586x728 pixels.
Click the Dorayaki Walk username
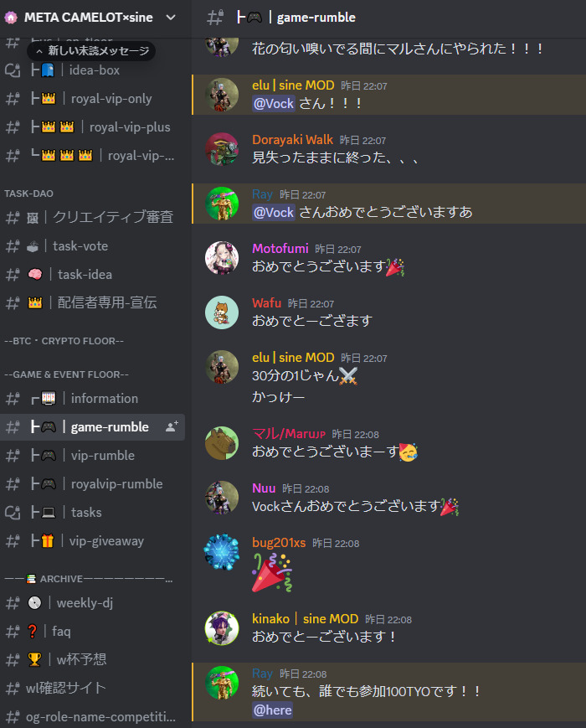point(292,140)
